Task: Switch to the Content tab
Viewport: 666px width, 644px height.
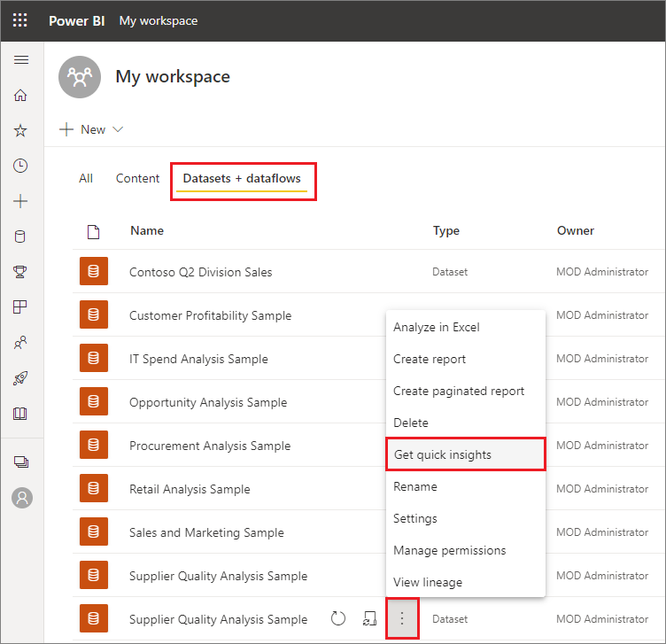Action: (x=137, y=178)
